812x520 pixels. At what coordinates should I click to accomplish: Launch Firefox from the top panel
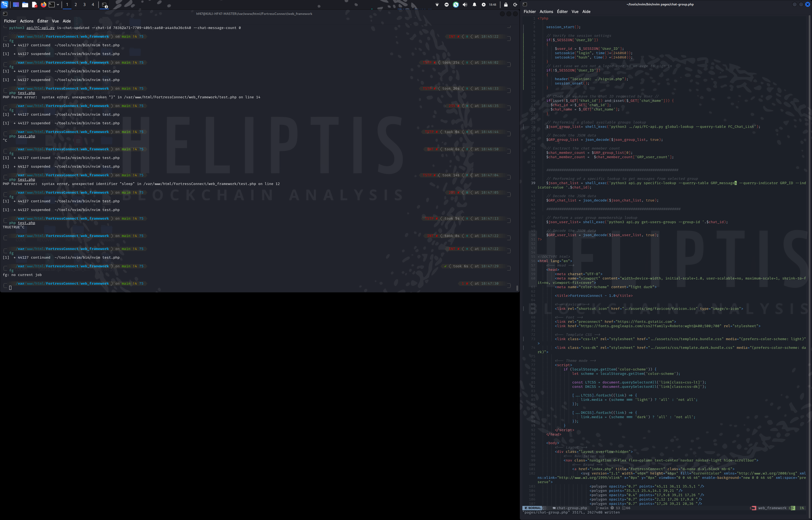coord(44,4)
